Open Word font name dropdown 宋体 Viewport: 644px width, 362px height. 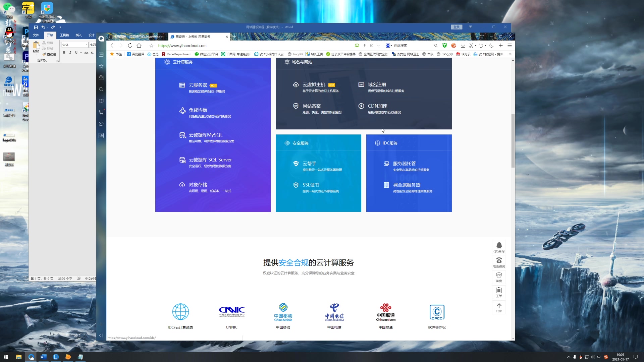tap(87, 45)
